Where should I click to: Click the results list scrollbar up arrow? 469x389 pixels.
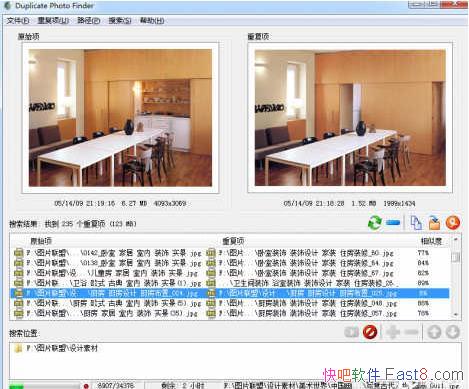(x=456, y=240)
